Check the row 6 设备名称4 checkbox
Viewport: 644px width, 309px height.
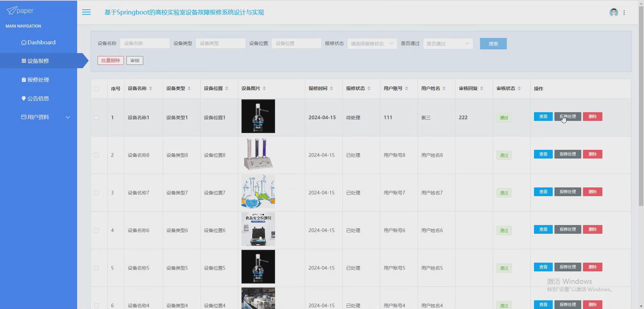pos(97,306)
